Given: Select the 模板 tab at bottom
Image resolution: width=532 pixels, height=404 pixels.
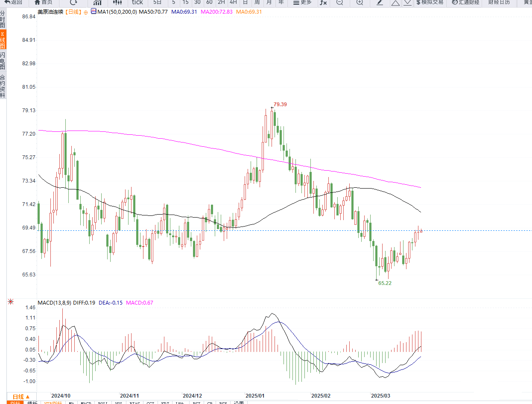Looking at the screenshot, I should 32,402.
